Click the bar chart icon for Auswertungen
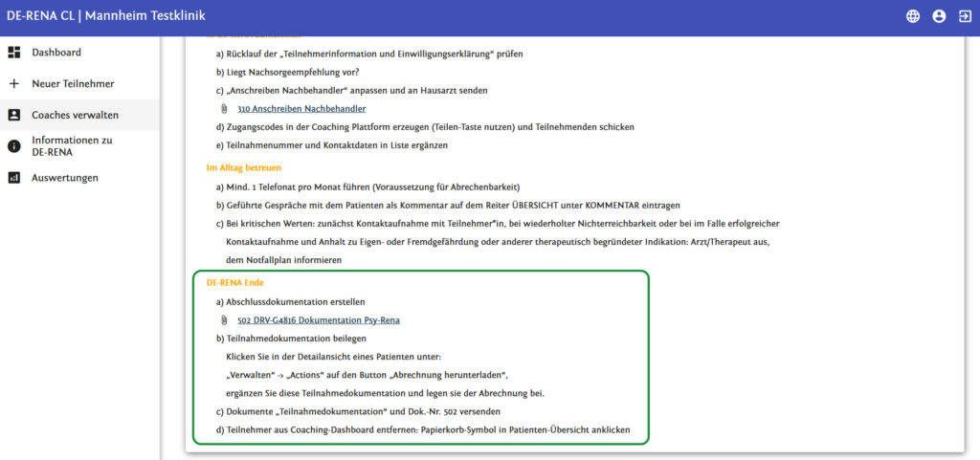This screenshot has width=980, height=460. tap(14, 177)
